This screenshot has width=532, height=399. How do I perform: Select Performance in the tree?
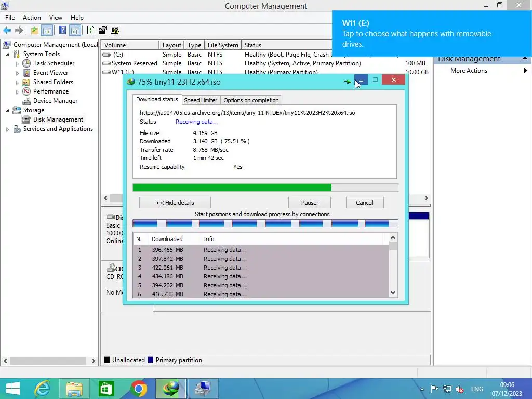(x=51, y=91)
